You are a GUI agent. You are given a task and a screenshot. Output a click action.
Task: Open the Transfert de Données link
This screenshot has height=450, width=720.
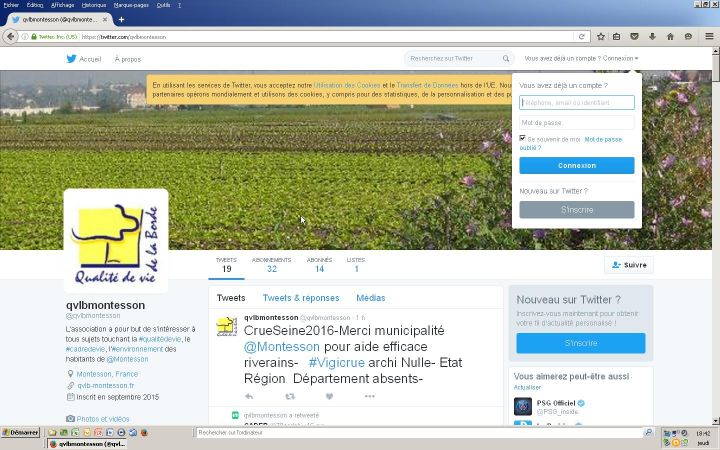427,85
